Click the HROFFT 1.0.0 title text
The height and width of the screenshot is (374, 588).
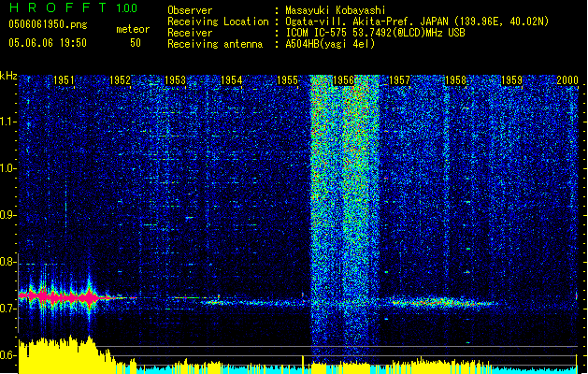pos(73,7)
